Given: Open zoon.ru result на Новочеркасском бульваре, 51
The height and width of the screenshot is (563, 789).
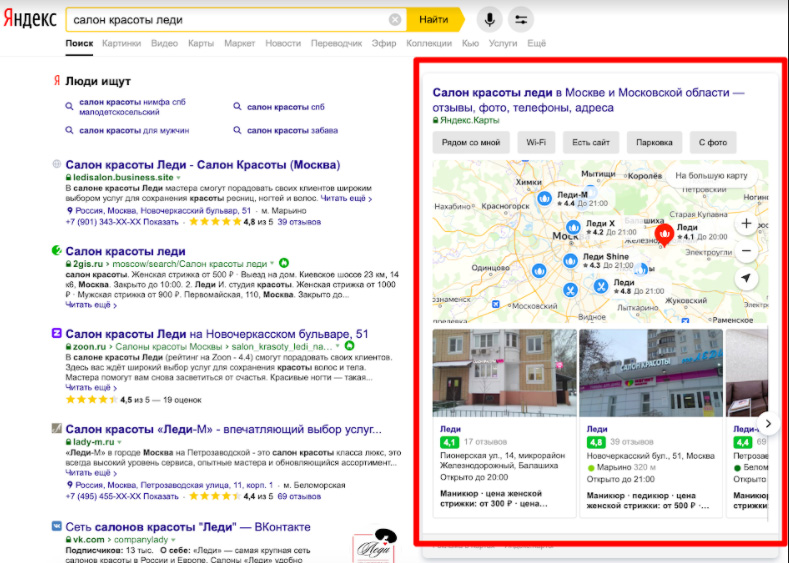Looking at the screenshot, I should [217, 334].
